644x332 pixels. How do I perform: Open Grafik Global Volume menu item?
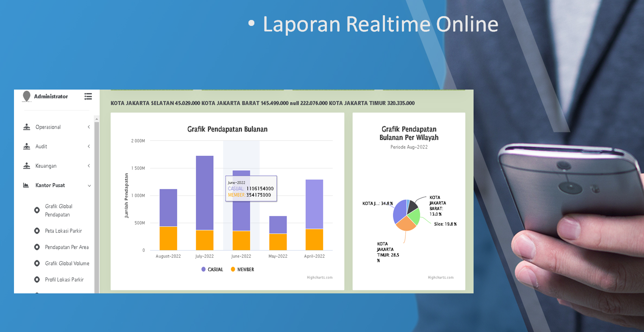pyautogui.click(x=67, y=263)
